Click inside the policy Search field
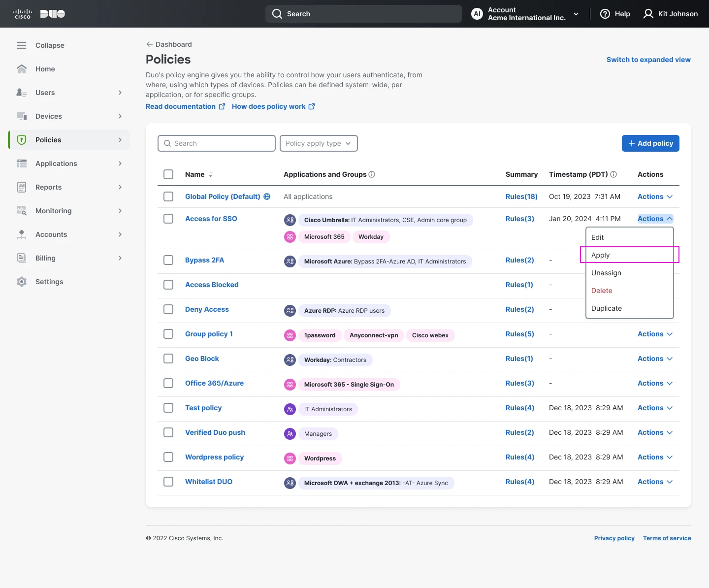Viewport: 709px width, 588px height. click(x=217, y=143)
